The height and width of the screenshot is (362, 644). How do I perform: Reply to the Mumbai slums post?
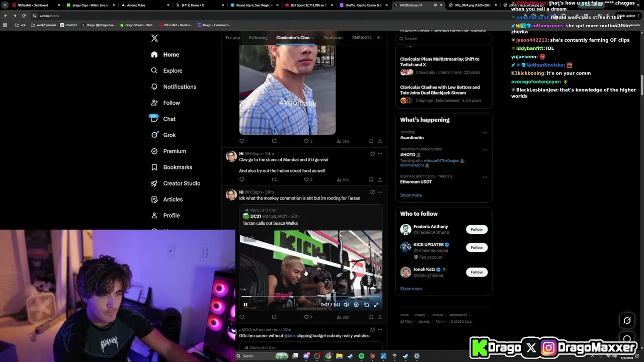(x=242, y=179)
